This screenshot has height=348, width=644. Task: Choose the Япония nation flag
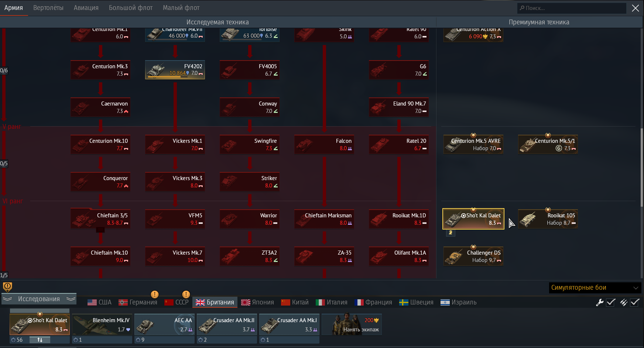click(257, 302)
